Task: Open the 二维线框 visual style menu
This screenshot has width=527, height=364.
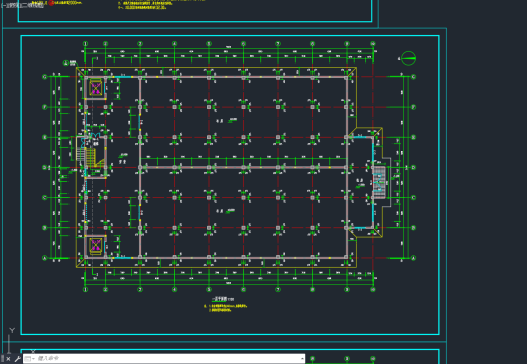Action: [33, 5]
